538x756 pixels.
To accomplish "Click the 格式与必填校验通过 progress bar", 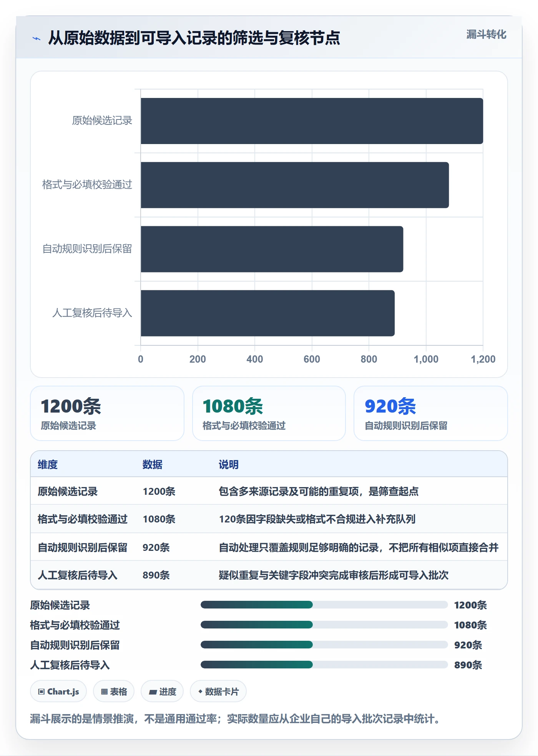I will click(324, 625).
